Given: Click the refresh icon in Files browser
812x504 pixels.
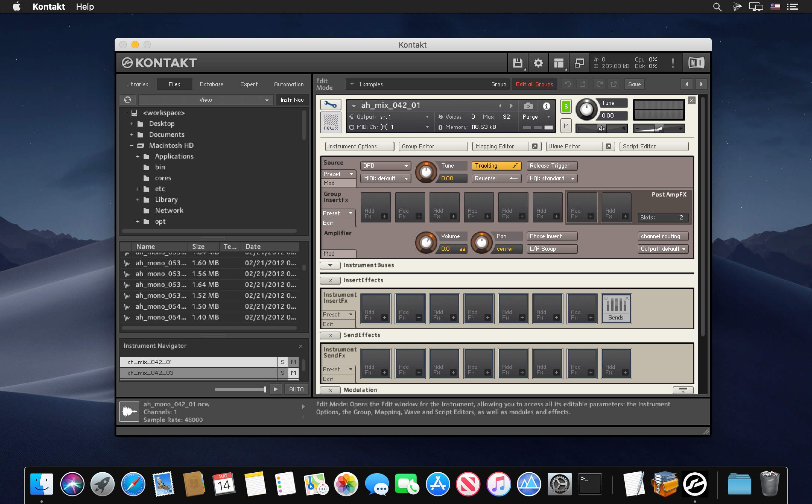Looking at the screenshot, I should click(128, 100).
